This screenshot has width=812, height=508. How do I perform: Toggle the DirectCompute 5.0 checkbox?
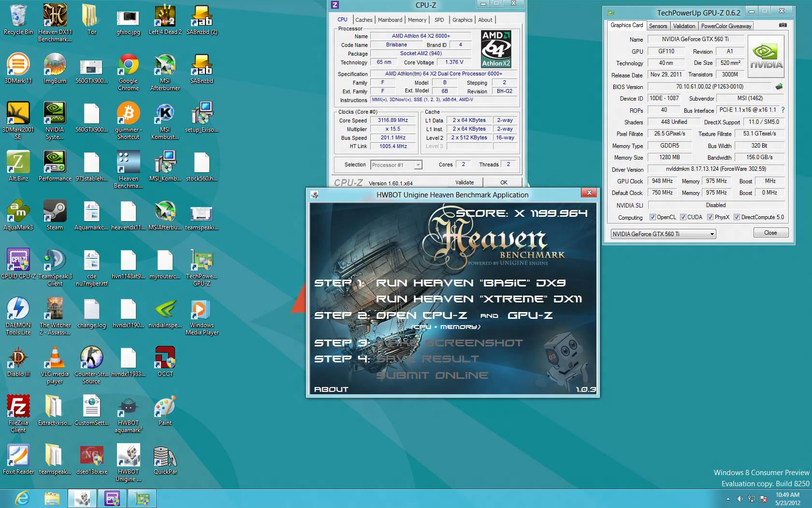[737, 217]
